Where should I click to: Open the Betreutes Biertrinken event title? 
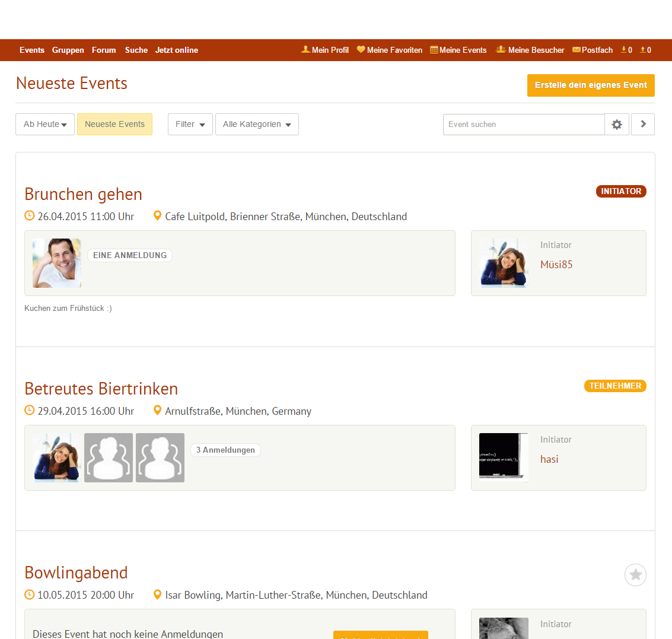(x=101, y=389)
